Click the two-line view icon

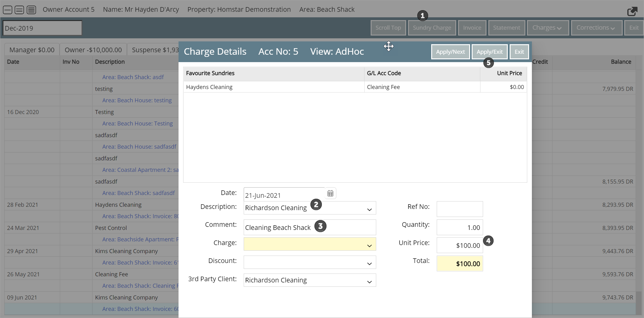pyautogui.click(x=19, y=10)
